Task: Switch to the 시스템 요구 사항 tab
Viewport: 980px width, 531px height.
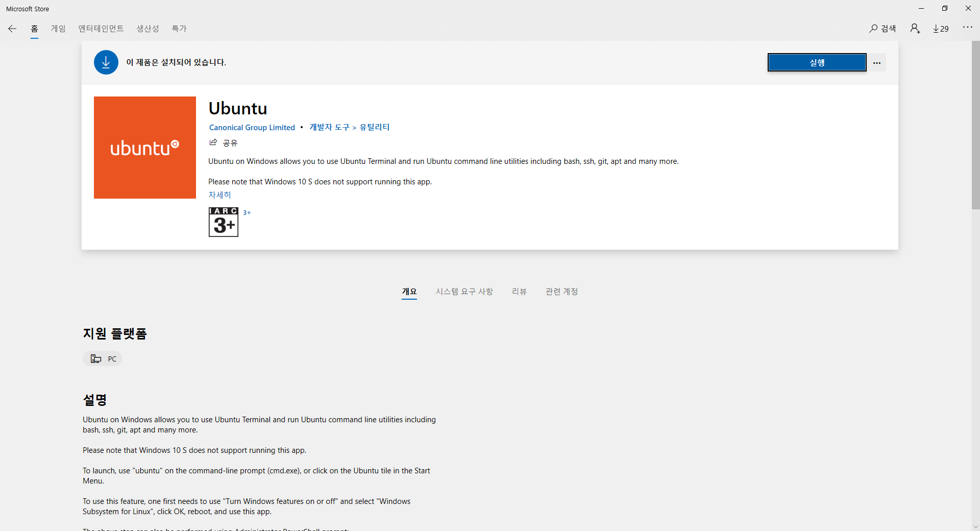Action: click(464, 292)
